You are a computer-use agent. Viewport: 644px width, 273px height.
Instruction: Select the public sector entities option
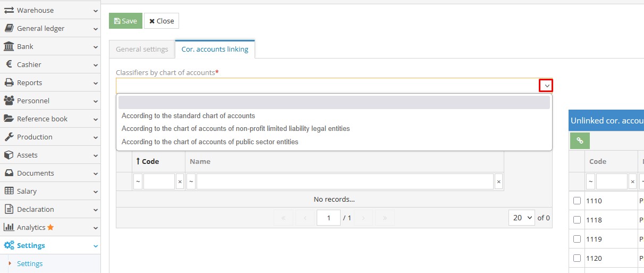point(210,142)
